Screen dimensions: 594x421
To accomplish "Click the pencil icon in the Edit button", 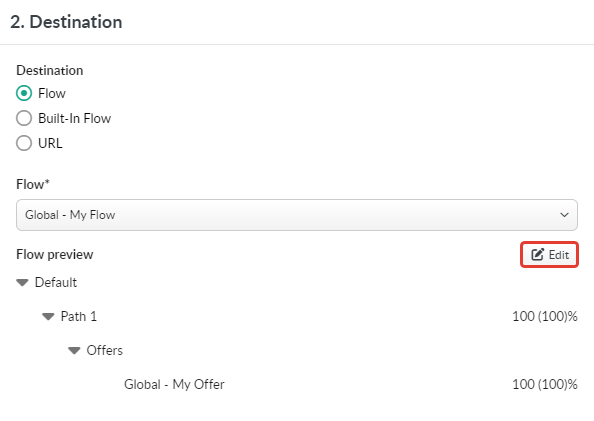I will click(538, 254).
